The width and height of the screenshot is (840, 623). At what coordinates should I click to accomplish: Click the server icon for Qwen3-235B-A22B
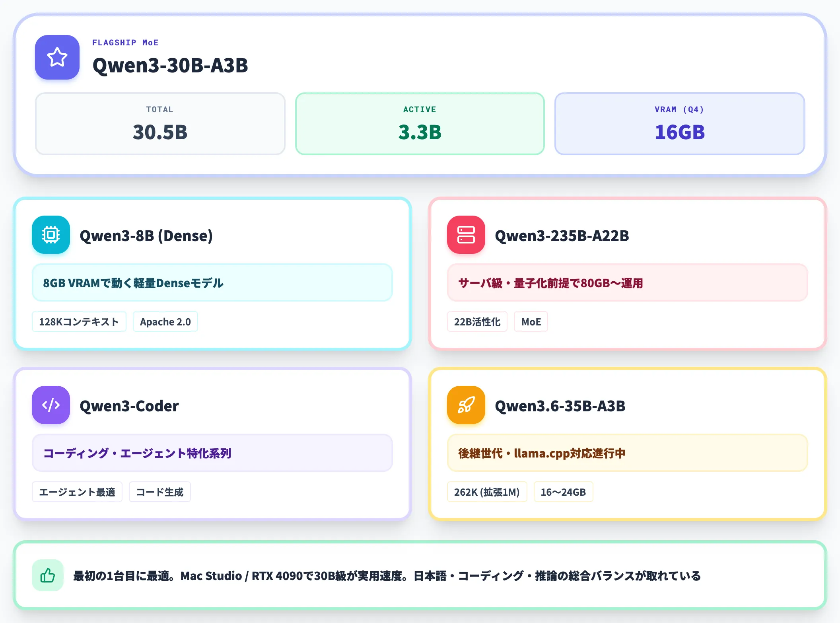point(466,235)
